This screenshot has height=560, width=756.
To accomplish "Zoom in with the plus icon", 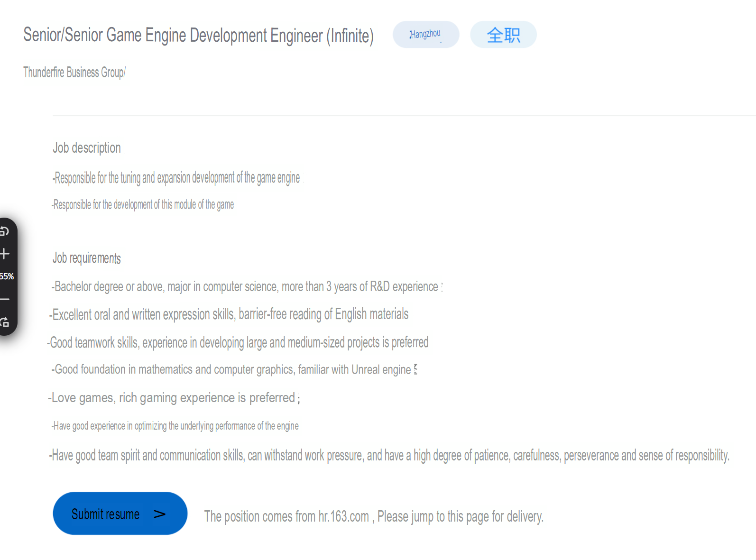I will click(4, 254).
